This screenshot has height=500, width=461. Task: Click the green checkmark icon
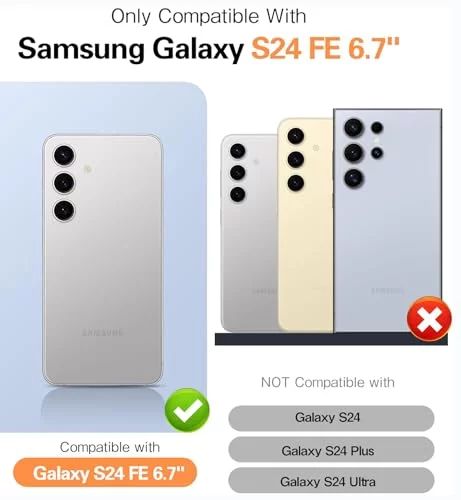click(x=187, y=410)
